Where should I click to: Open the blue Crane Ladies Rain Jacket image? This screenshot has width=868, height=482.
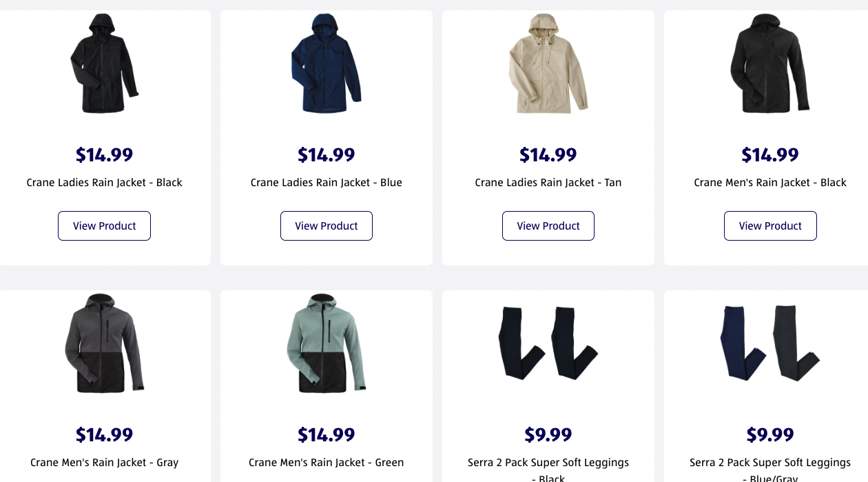click(326, 63)
